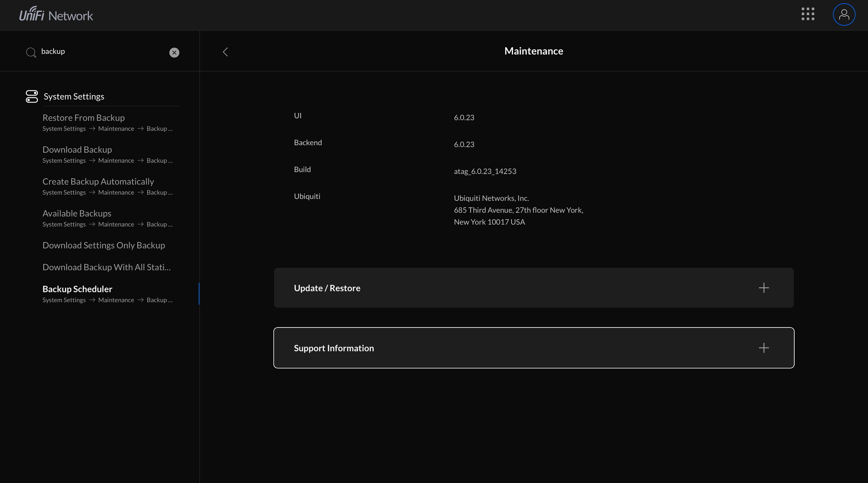
Task: Go back using the left chevron
Action: (225, 52)
